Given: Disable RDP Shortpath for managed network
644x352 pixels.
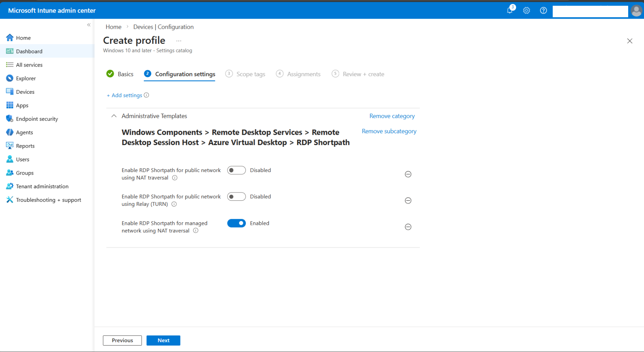Looking at the screenshot, I should point(236,223).
